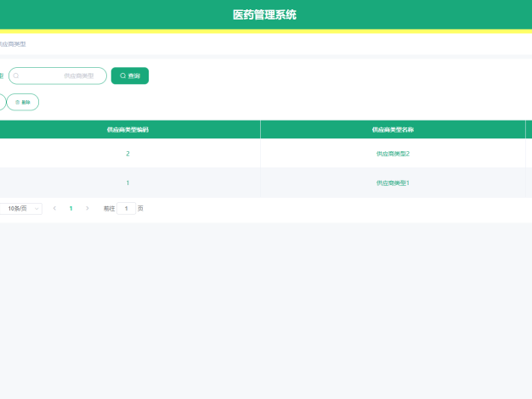Select the 供应商类型2 name cell
This screenshot has height=399, width=532.
pyautogui.click(x=393, y=154)
